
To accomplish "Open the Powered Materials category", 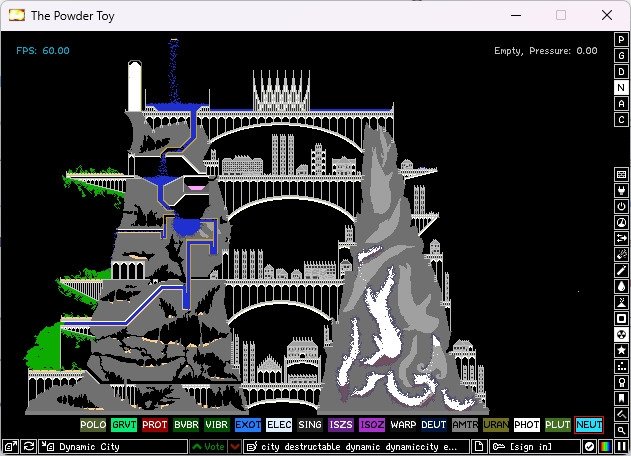I will click(621, 206).
